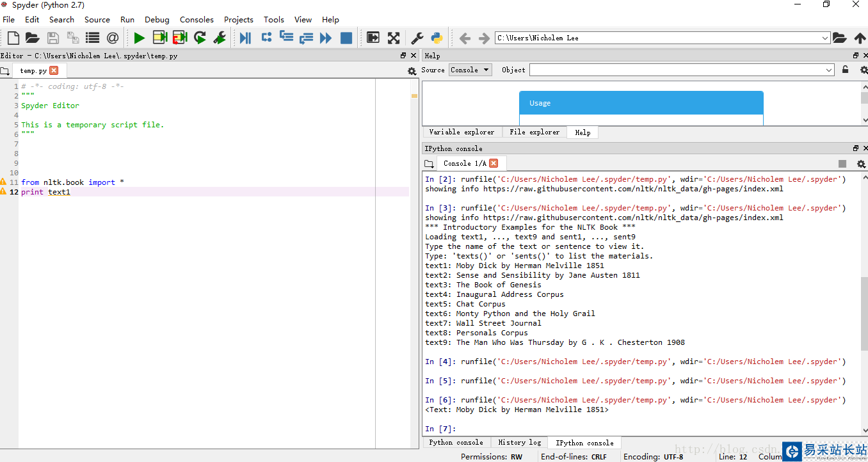Run the file with the green play button
This screenshot has height=462, width=868.
click(139, 38)
